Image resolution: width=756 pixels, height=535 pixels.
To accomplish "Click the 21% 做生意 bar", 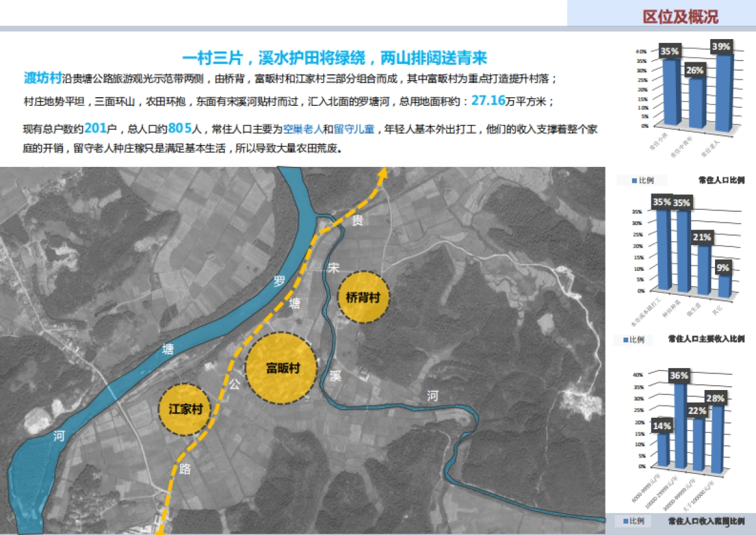I will click(x=703, y=268).
